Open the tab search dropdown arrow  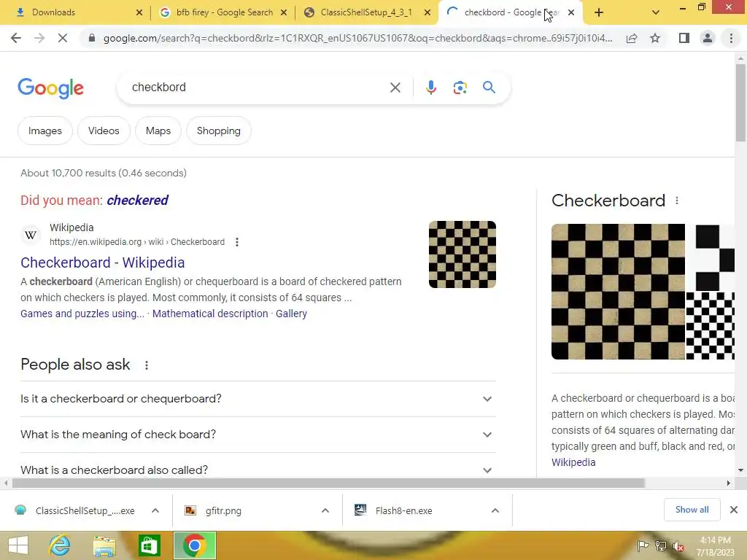point(656,13)
